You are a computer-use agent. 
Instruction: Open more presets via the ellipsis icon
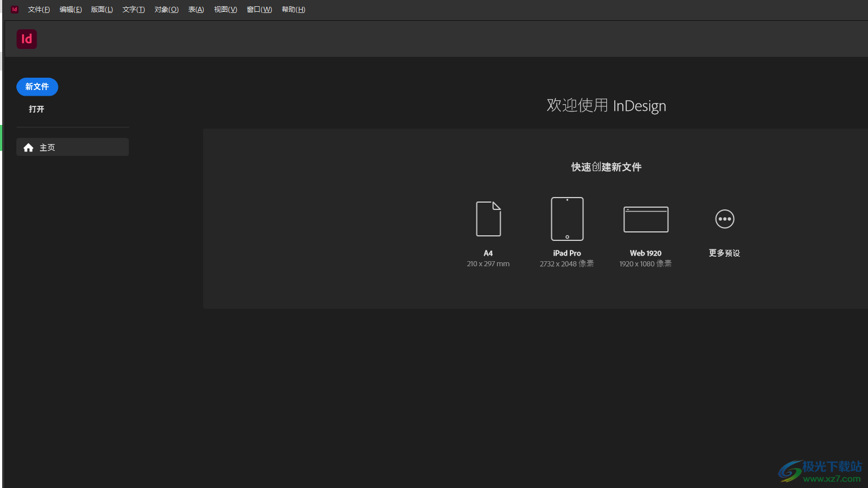(x=725, y=219)
